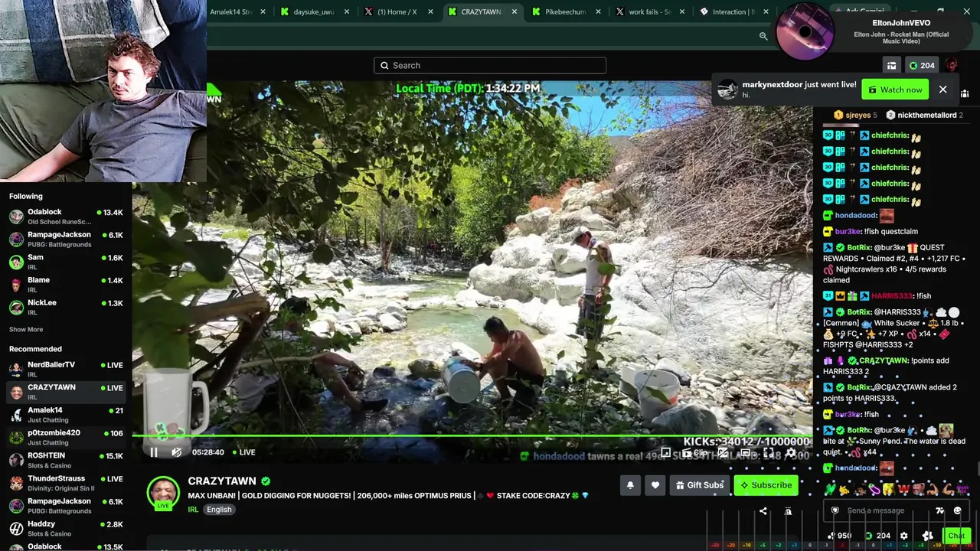This screenshot has width=980, height=551.
Task: Toggle theater mode on the player
Action: (x=745, y=453)
